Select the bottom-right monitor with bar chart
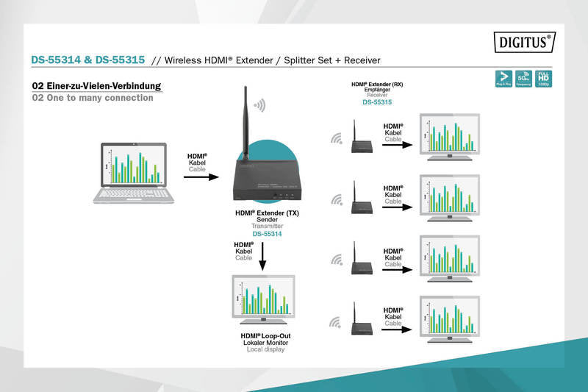This screenshot has width=588, height=392. [x=448, y=320]
